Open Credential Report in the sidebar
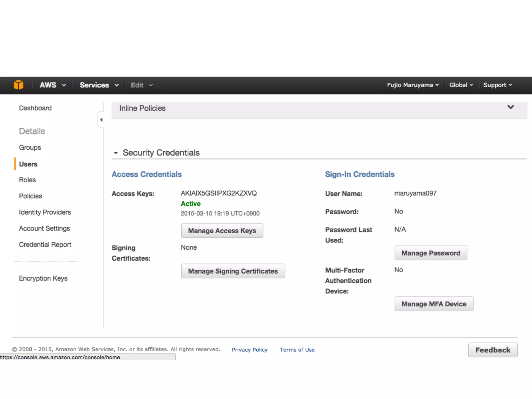Image resolution: width=532 pixels, height=399 pixels. [45, 245]
